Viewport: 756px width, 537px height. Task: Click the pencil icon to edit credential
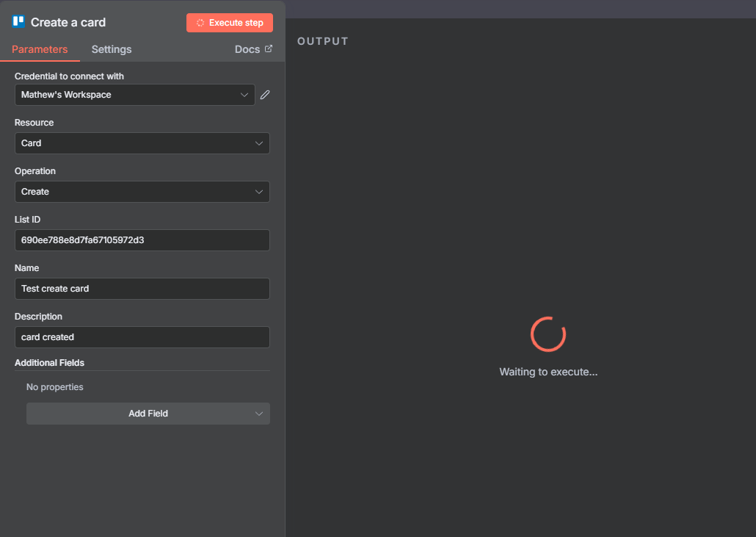coord(265,95)
